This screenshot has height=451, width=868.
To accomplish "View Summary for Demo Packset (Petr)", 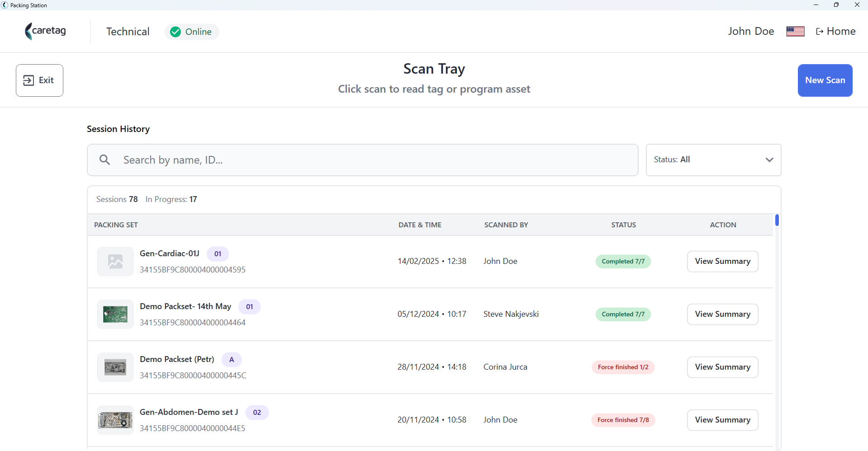I will click(x=722, y=367).
